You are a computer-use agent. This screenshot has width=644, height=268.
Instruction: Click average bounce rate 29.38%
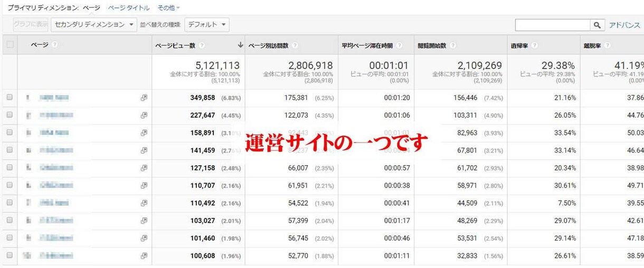(x=558, y=65)
